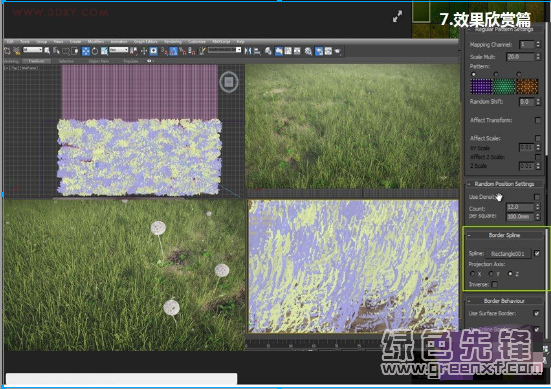Expand the video to fullscreen with arrows icon
The image size is (551, 389).
click(397, 16)
